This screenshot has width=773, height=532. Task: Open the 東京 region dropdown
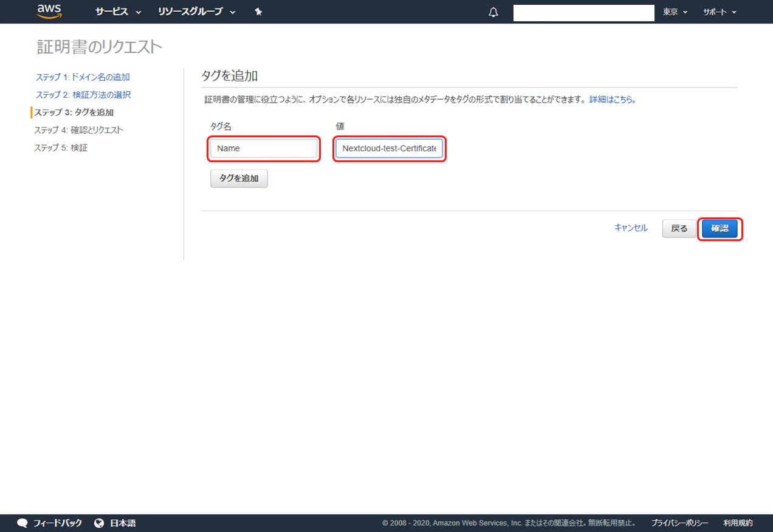[675, 12]
